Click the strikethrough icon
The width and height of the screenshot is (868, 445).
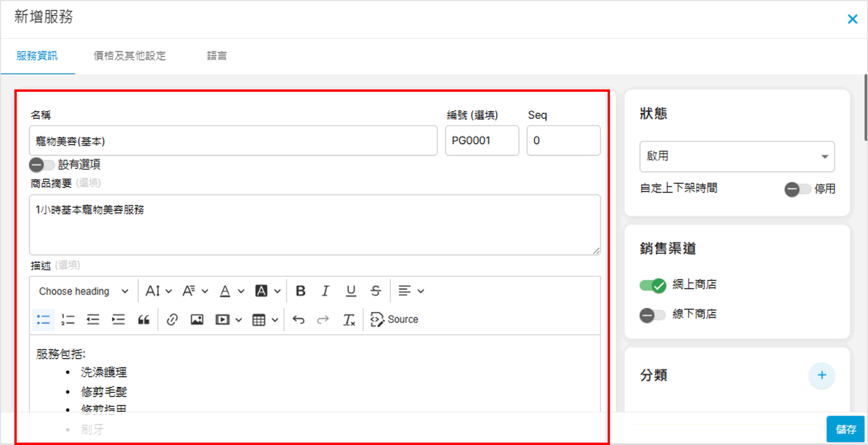tap(375, 291)
